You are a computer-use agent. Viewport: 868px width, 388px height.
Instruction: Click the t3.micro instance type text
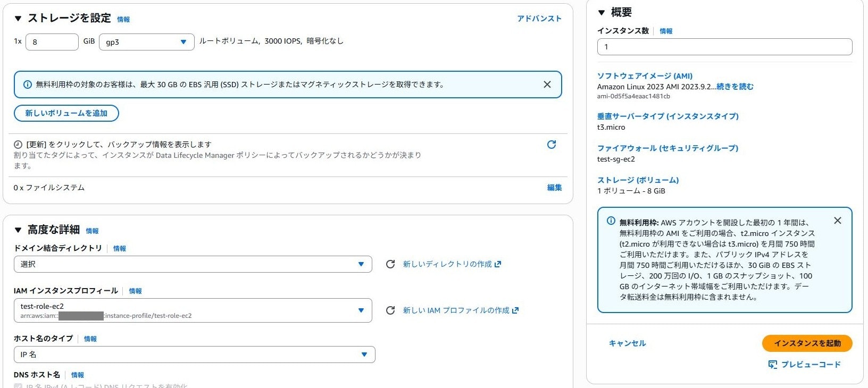(x=611, y=127)
